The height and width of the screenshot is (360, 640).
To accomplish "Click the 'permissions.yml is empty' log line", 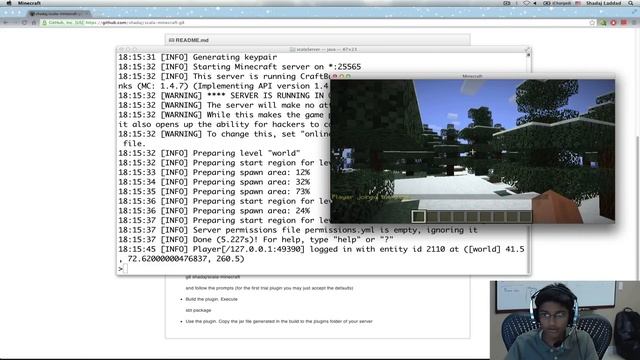I will [x=298, y=230].
